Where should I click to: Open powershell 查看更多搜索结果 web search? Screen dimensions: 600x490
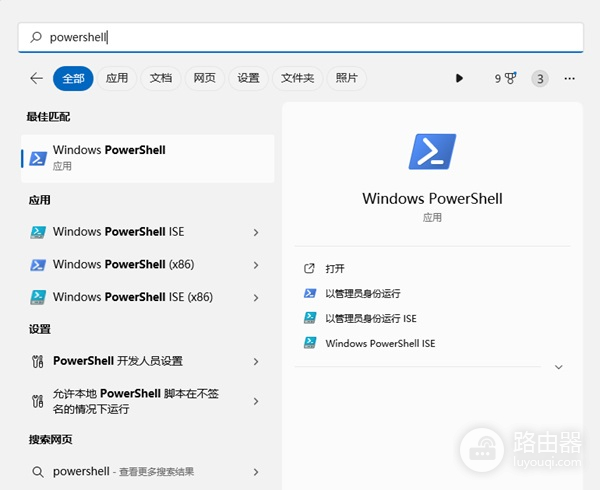tap(148, 472)
